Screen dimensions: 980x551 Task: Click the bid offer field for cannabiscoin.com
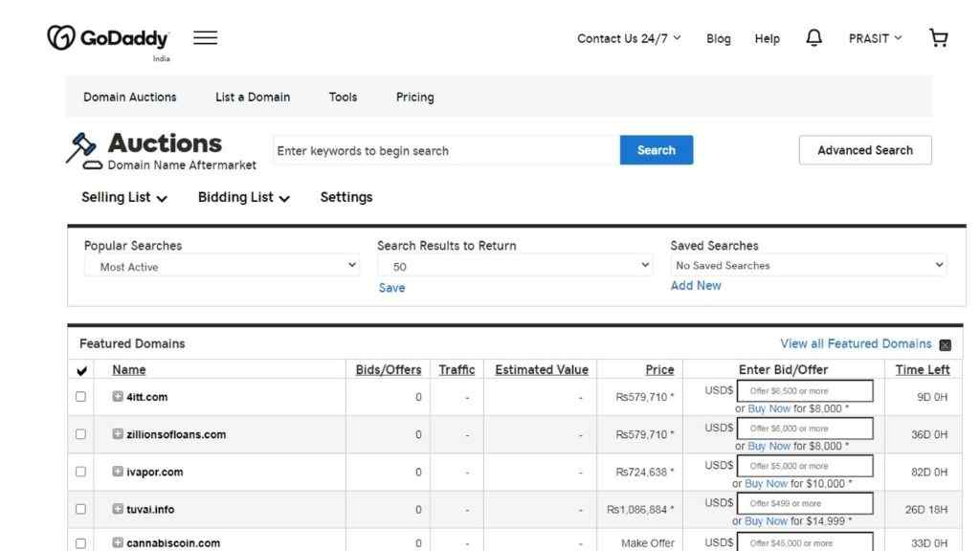coord(805,541)
